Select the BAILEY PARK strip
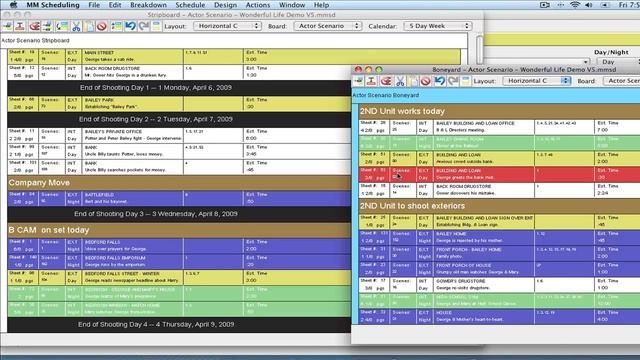The image size is (640, 360). [179, 103]
